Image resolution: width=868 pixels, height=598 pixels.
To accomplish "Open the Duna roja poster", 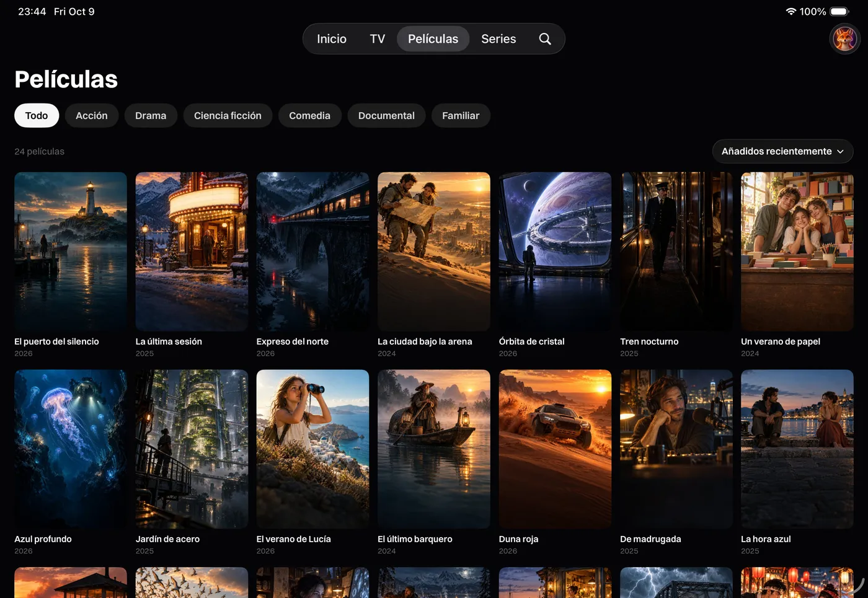I will tap(555, 449).
